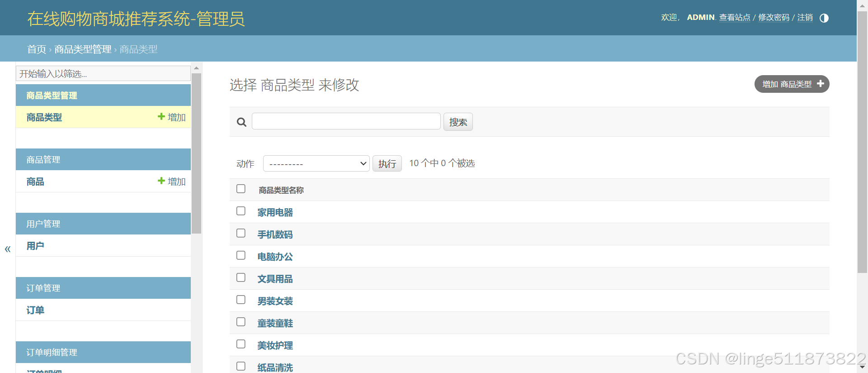Click the sidebar scrollbar up arrow
Image resolution: width=868 pixels, height=373 pixels.
[196, 68]
